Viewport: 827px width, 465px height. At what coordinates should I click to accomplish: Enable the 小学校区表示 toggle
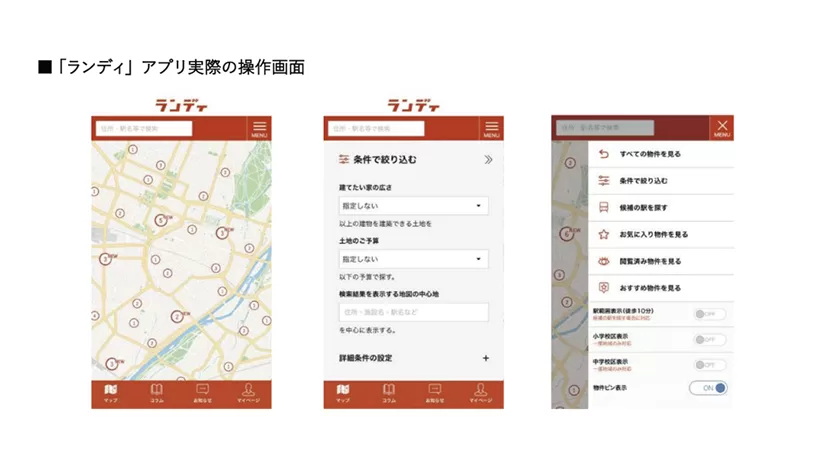click(709, 340)
